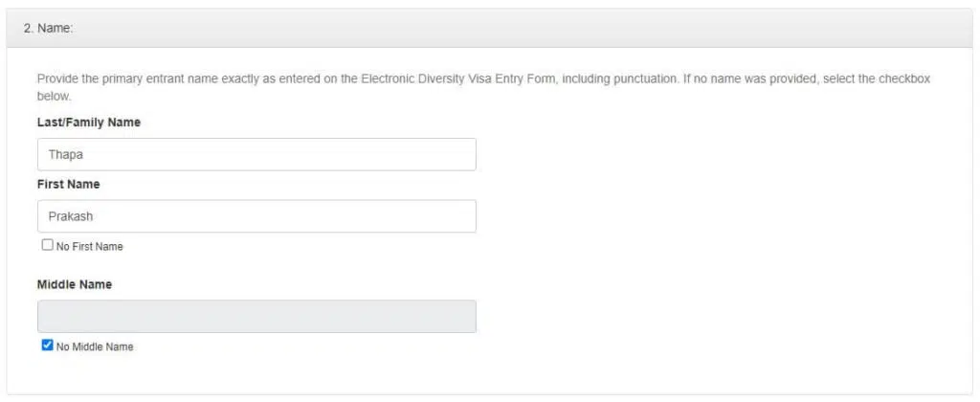The image size is (980, 402).
Task: Click the word Prakash inside the field
Action: click(x=71, y=216)
